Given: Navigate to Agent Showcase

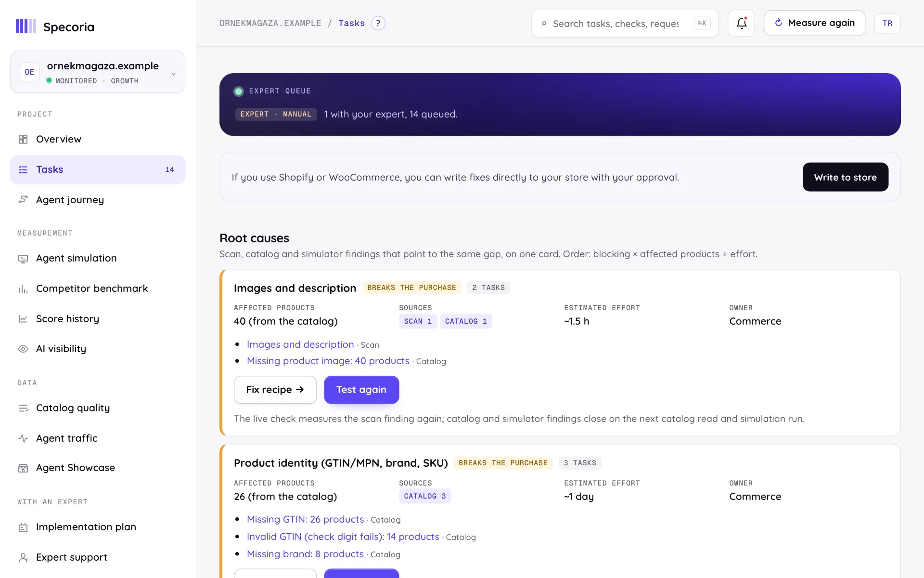Looking at the screenshot, I should pyautogui.click(x=98, y=468).
